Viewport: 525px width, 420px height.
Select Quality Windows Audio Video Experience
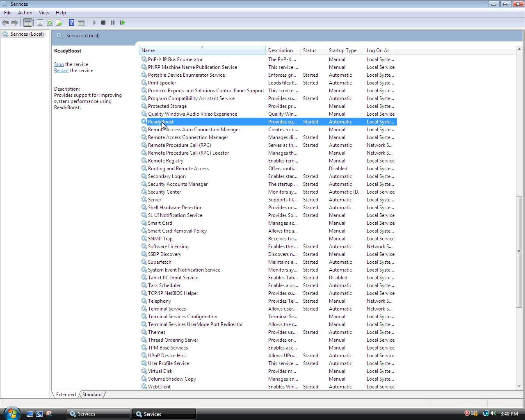tap(268, 114)
